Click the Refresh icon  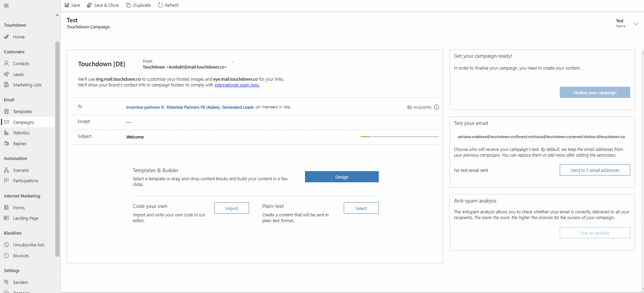[160, 5]
